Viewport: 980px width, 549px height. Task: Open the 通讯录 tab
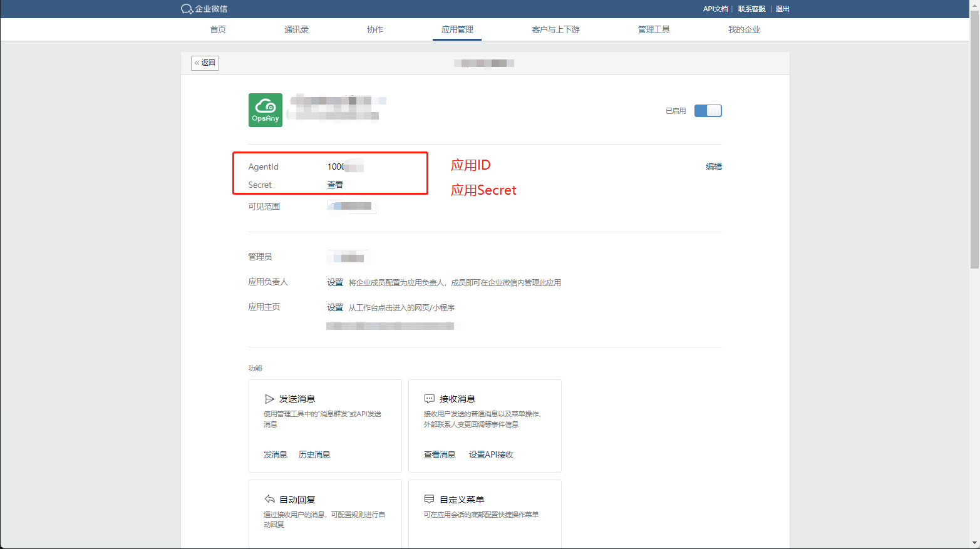coord(296,29)
